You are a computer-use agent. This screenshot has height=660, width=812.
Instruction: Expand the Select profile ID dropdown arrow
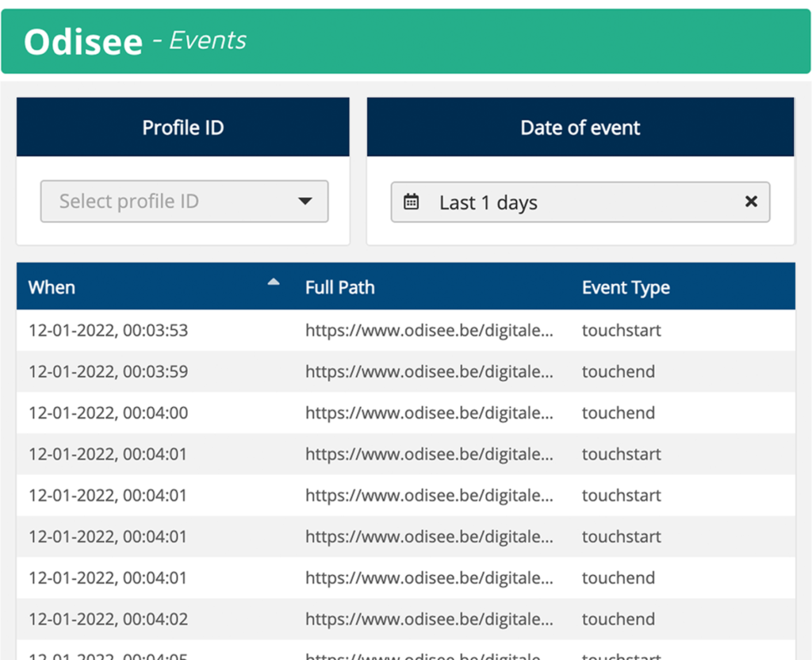point(305,201)
